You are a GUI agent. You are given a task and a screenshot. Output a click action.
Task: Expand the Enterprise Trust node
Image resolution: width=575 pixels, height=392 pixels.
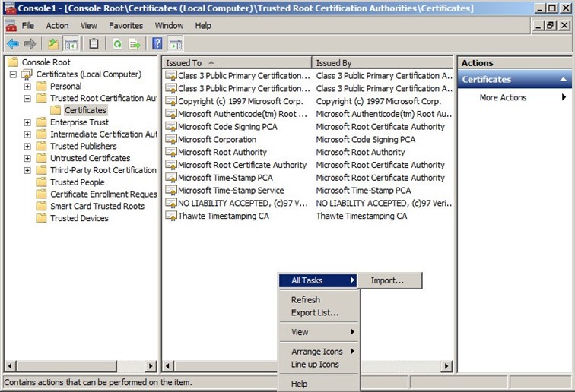[27, 122]
